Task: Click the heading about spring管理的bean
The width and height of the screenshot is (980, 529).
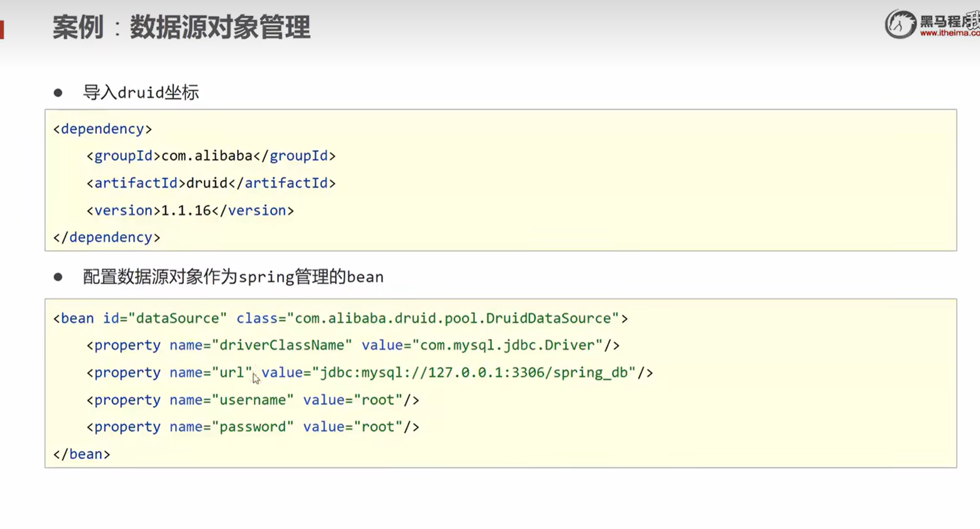Action: [233, 277]
